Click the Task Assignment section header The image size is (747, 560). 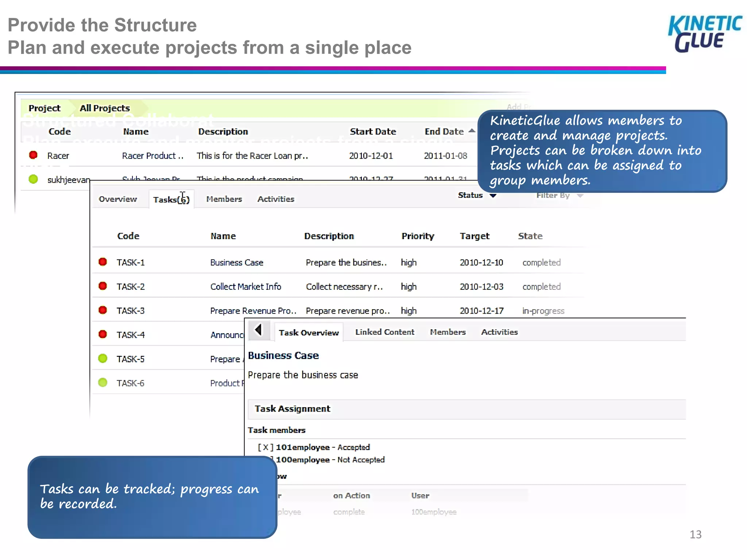[467, 409]
